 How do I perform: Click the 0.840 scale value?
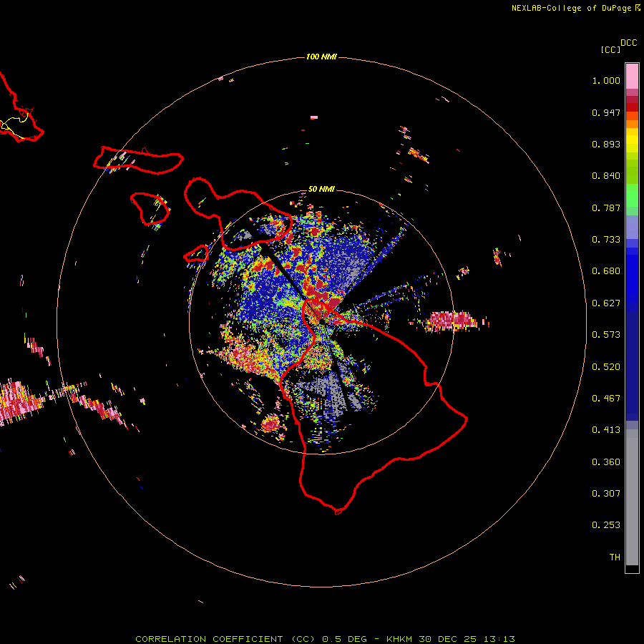coord(606,176)
